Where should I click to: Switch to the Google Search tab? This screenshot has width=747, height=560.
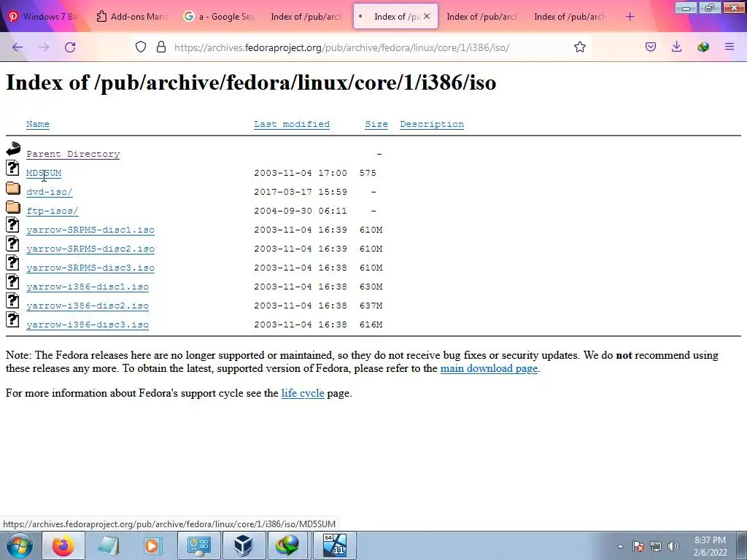point(219,16)
